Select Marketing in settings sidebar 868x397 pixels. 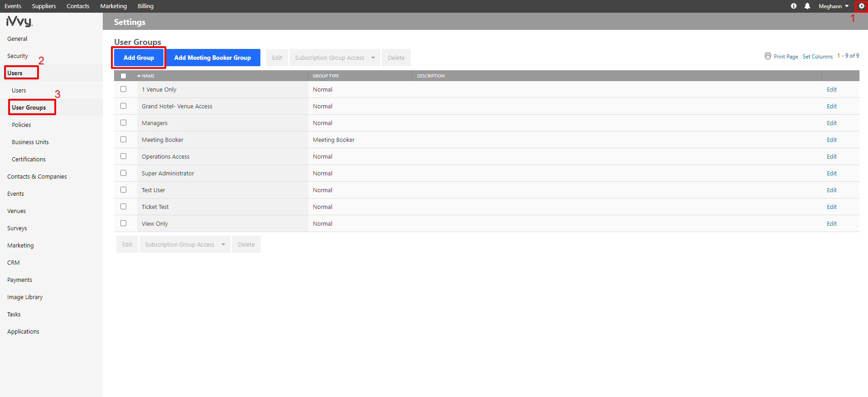click(20, 246)
